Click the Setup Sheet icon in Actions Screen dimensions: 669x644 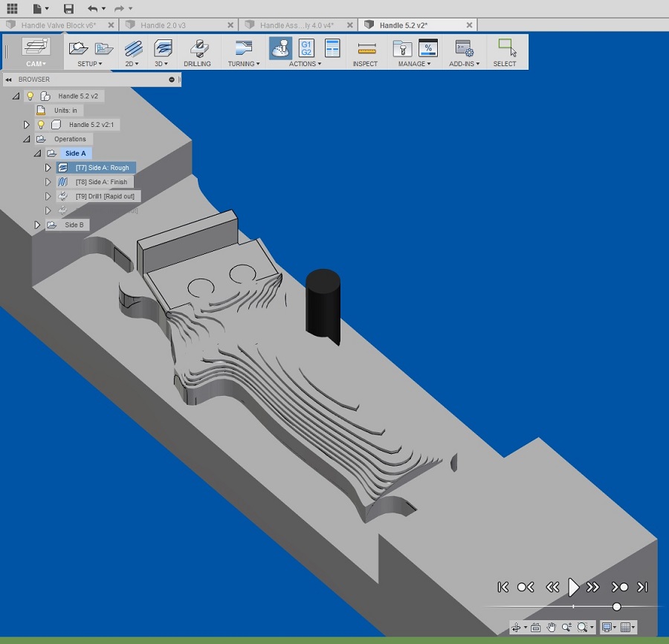tap(332, 48)
